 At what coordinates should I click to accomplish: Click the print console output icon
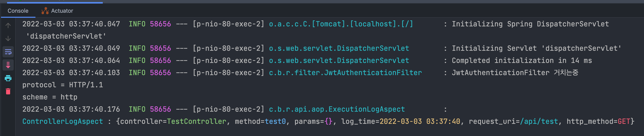8,78
